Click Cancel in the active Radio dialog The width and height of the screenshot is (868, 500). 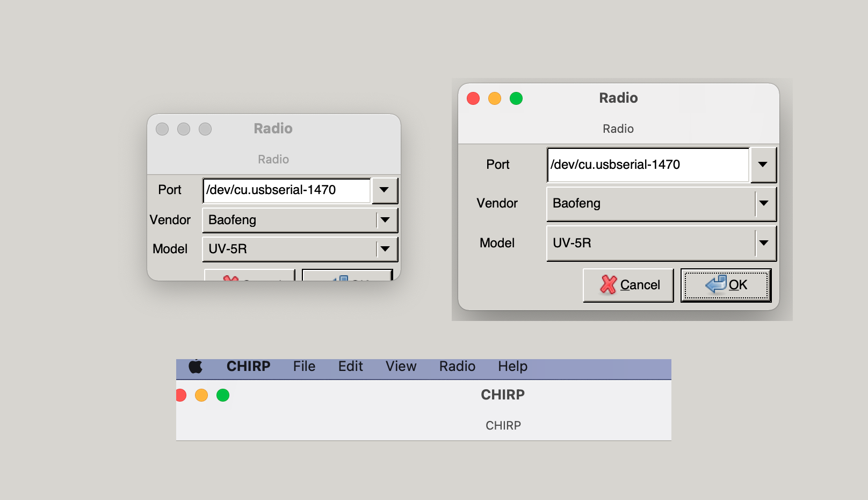point(628,285)
